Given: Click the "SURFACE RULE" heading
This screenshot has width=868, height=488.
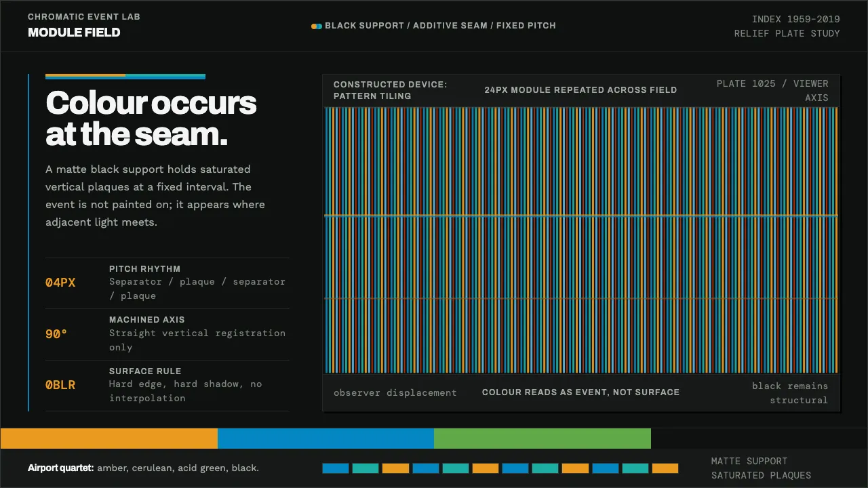Looking at the screenshot, I should tap(145, 371).
